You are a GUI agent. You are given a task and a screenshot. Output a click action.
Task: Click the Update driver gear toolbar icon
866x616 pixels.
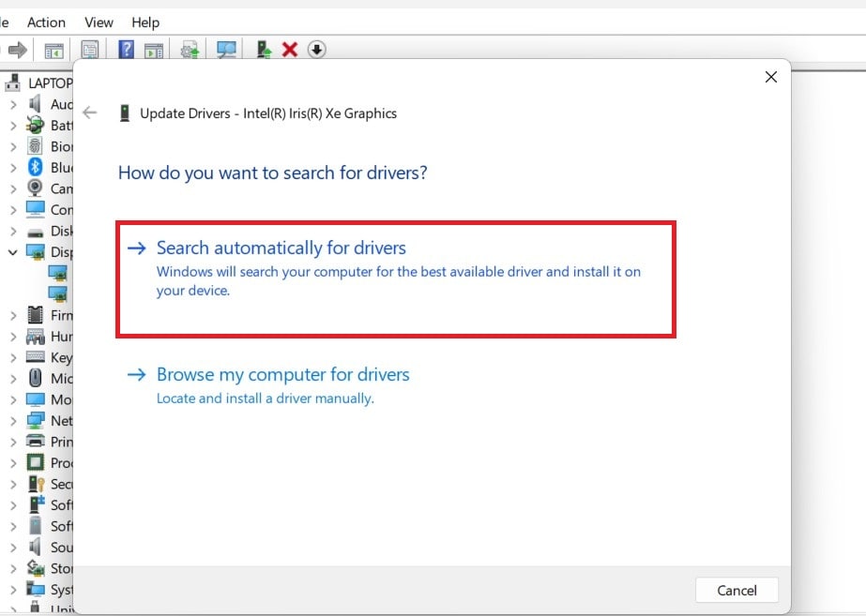190,51
